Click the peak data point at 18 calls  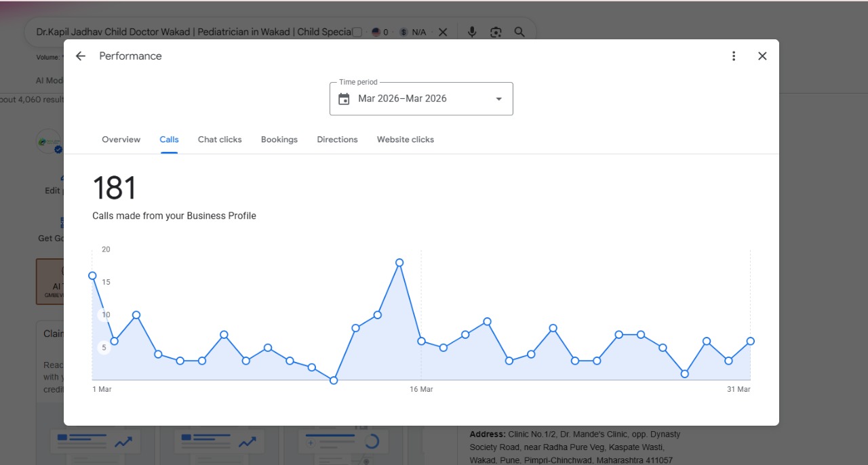[399, 262]
